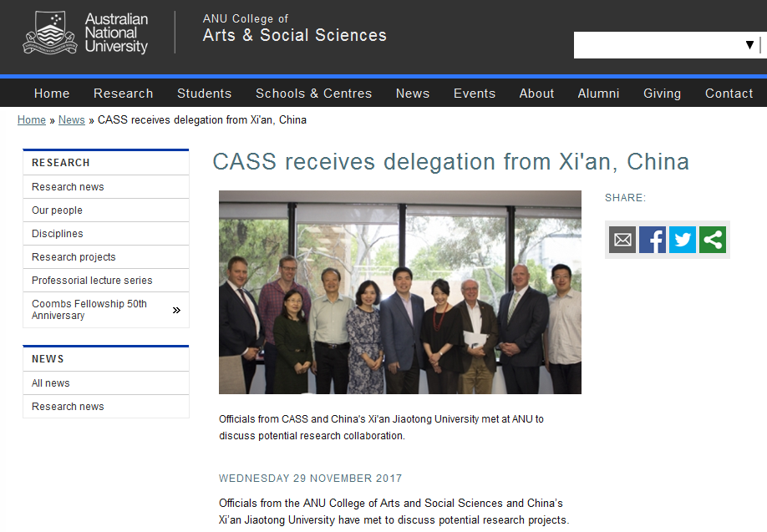The height and width of the screenshot is (532, 767).
Task: Select the Events navigation item
Action: click(475, 94)
